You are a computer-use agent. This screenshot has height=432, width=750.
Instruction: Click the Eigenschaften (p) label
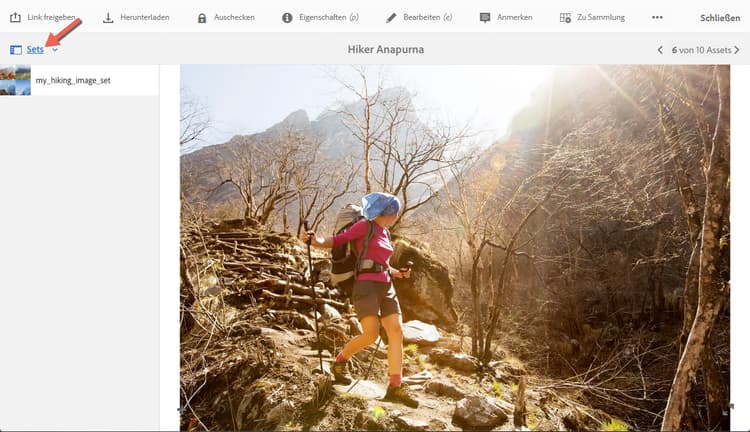coord(329,17)
